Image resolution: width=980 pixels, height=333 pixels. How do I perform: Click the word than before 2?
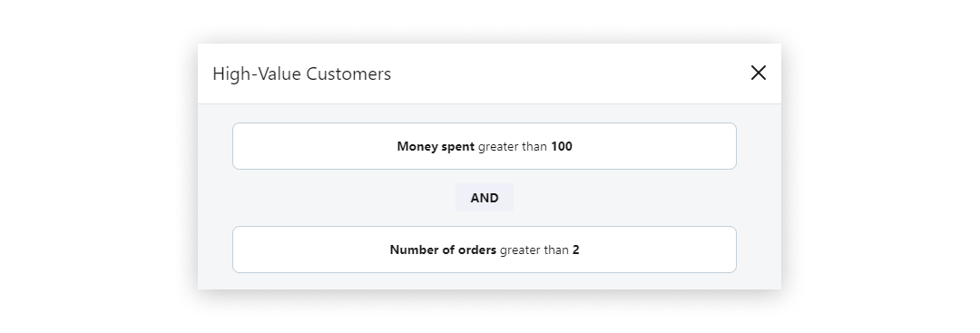point(556,250)
